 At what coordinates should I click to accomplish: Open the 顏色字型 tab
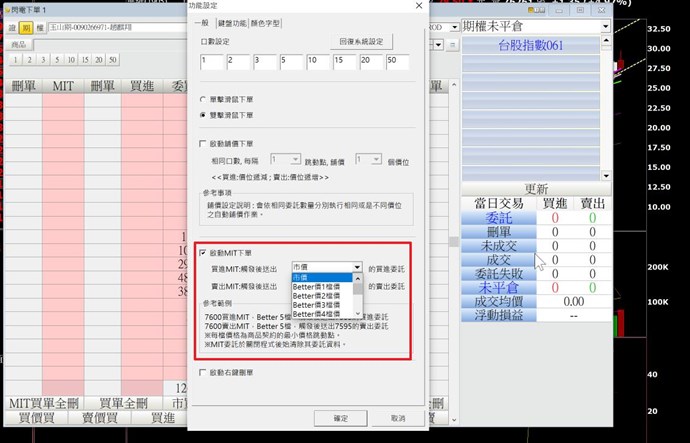coord(265,21)
